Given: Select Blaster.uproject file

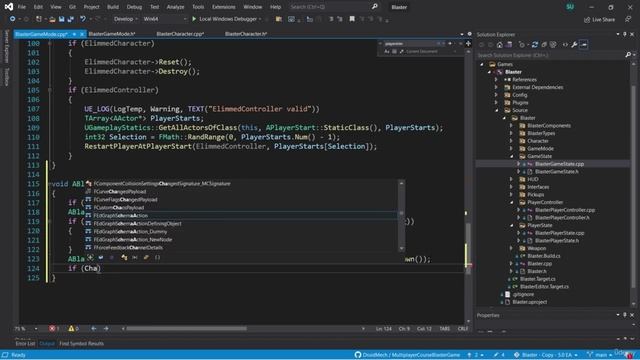Looking at the screenshot, I should [x=530, y=302].
